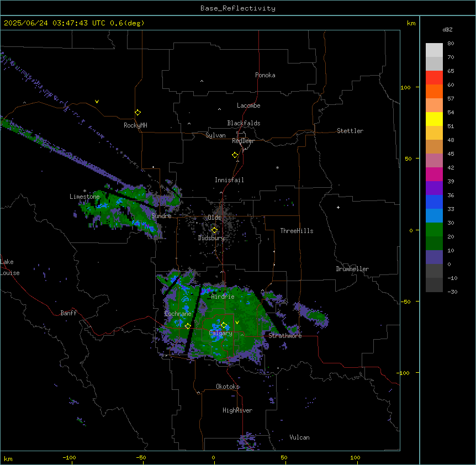Click the light blue 30–33 dBZ legend swatch
The height and width of the screenshot is (465, 476).
(x=434, y=216)
